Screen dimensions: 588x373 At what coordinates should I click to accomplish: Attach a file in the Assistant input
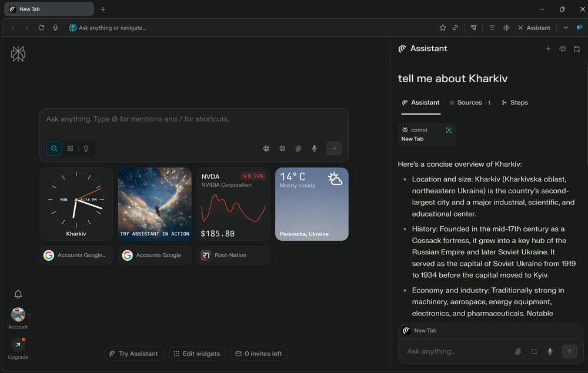[518, 351]
